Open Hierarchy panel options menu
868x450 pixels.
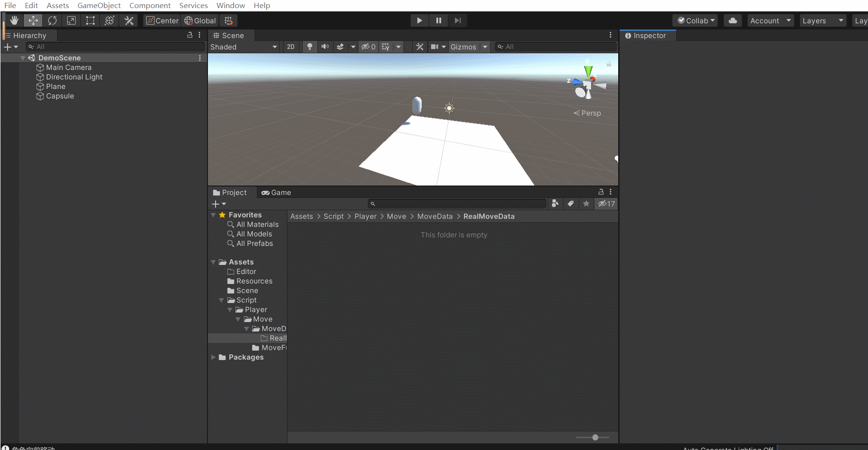(x=199, y=35)
